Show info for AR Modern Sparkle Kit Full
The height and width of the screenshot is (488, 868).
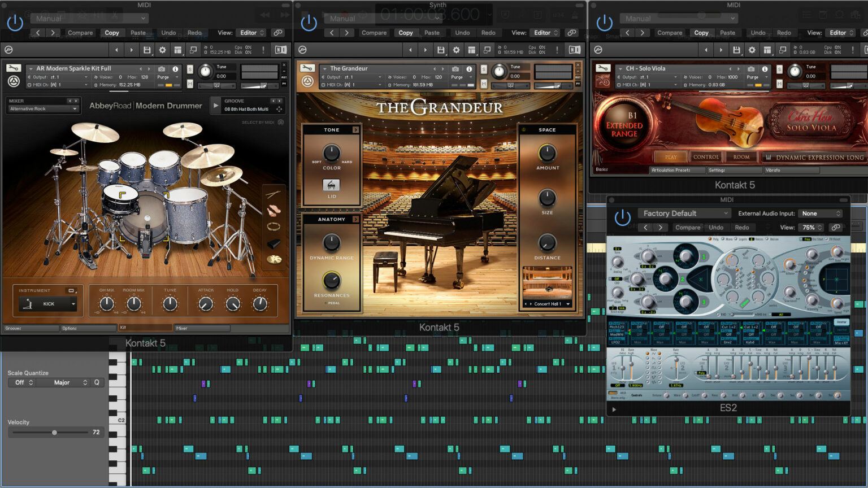pyautogui.click(x=175, y=69)
